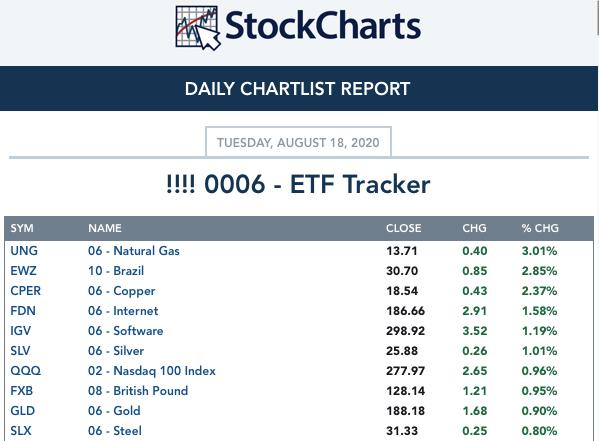Image resolution: width=599 pixels, height=441 pixels.
Task: Open the UNG symbol link
Action: coord(24,251)
